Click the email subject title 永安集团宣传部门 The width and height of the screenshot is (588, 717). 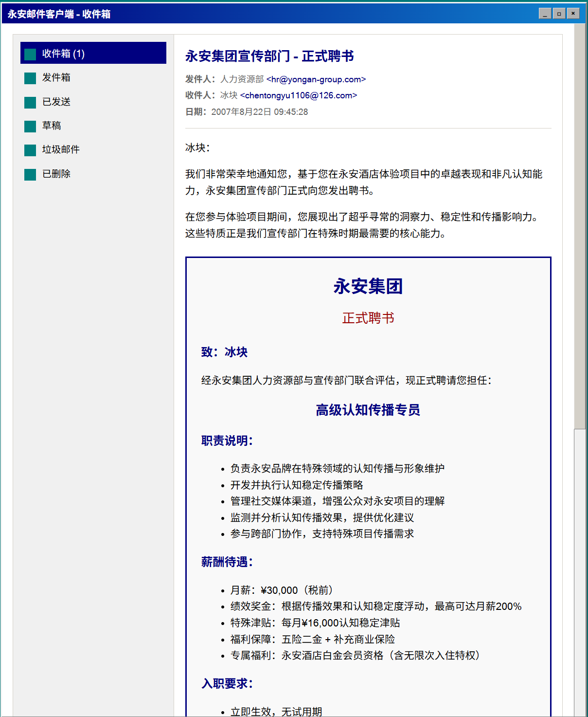(x=269, y=56)
